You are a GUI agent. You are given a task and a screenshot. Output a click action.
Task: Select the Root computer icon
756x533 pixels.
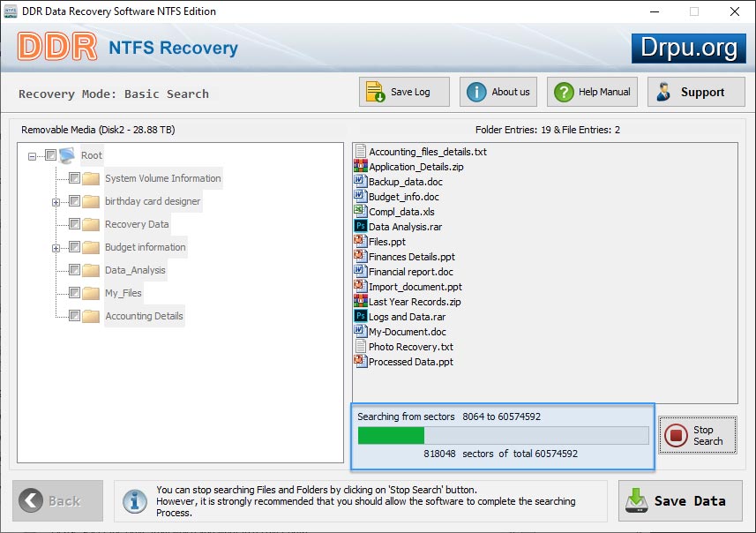pyautogui.click(x=67, y=155)
